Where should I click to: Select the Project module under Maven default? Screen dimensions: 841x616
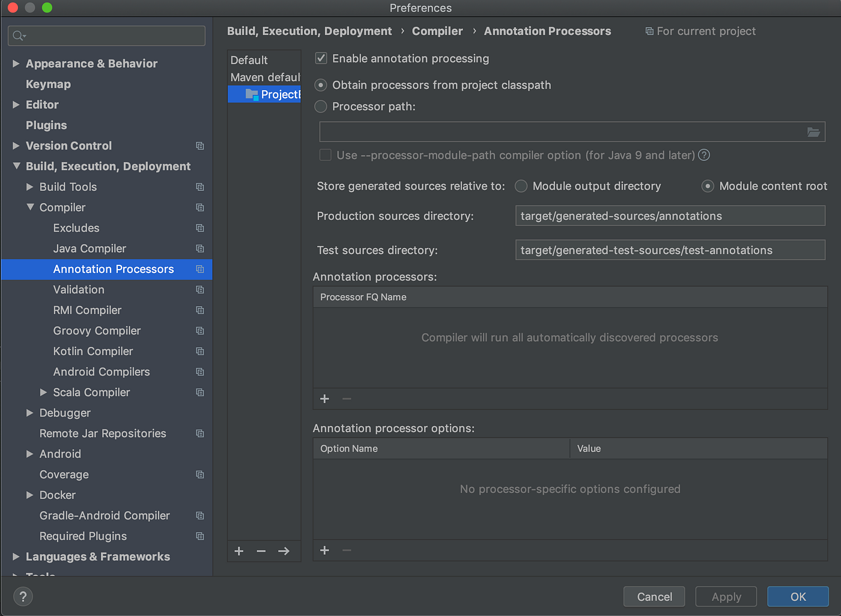point(264,94)
